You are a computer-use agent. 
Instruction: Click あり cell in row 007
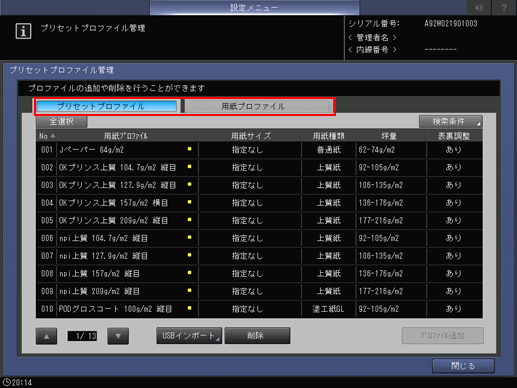[454, 256]
